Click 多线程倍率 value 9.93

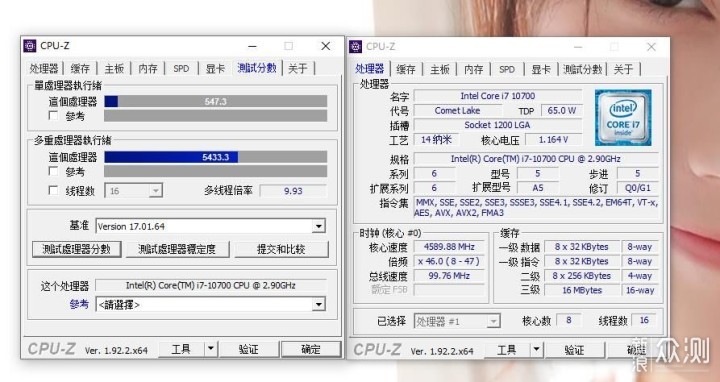pyautogui.click(x=293, y=191)
